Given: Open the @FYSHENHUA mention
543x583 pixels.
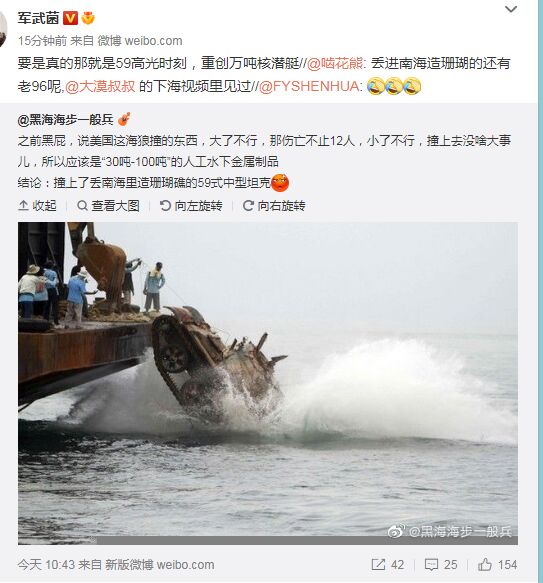Looking at the screenshot, I should tap(309, 86).
